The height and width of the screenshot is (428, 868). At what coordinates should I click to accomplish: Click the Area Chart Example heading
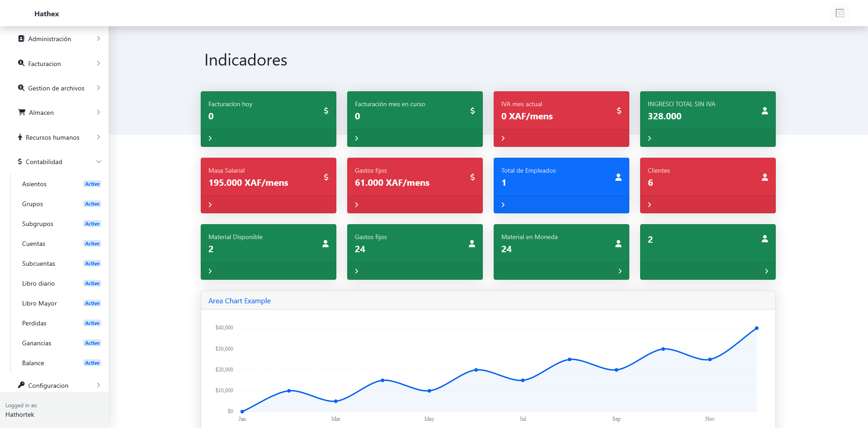click(x=240, y=301)
